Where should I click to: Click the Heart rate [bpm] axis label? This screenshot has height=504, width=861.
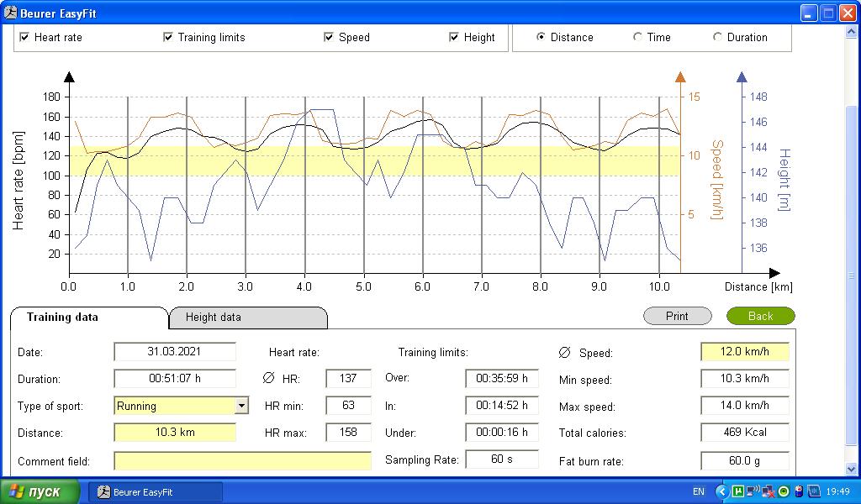tap(18, 181)
